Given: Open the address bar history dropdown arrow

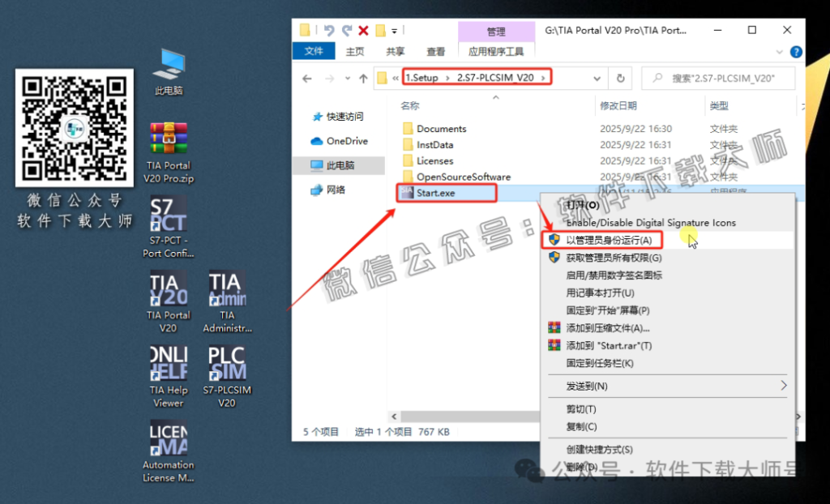Looking at the screenshot, I should click(597, 77).
